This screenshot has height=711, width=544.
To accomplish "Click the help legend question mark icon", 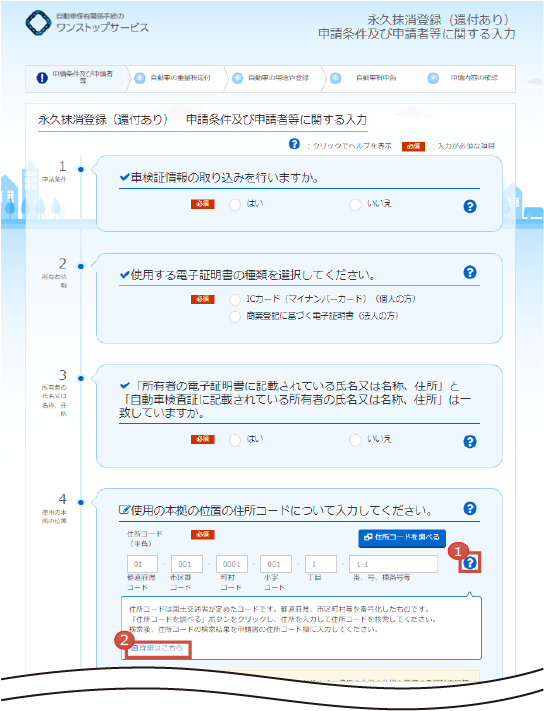I will point(294,144).
